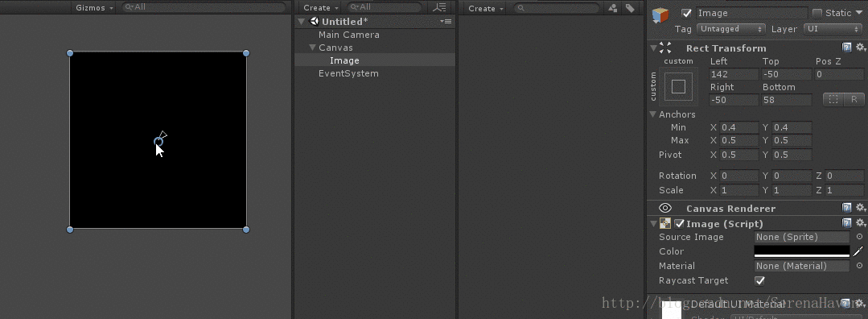
Task: Open Source Image object picker circle
Action: click(x=859, y=237)
